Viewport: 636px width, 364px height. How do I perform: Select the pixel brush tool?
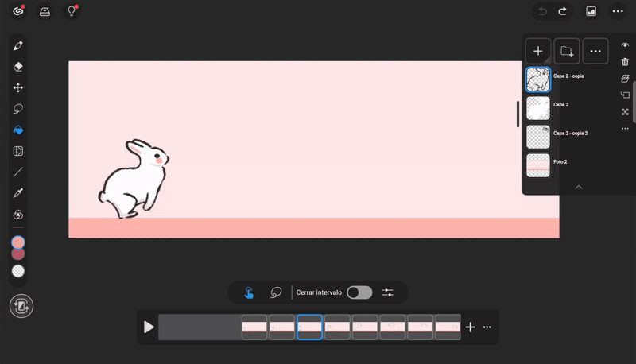click(x=17, y=46)
